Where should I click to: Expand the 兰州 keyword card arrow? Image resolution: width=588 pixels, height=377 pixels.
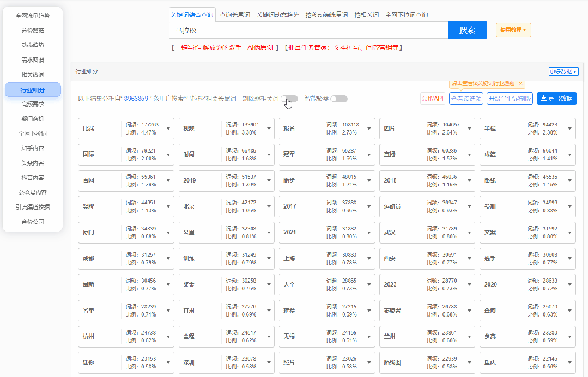(470, 337)
